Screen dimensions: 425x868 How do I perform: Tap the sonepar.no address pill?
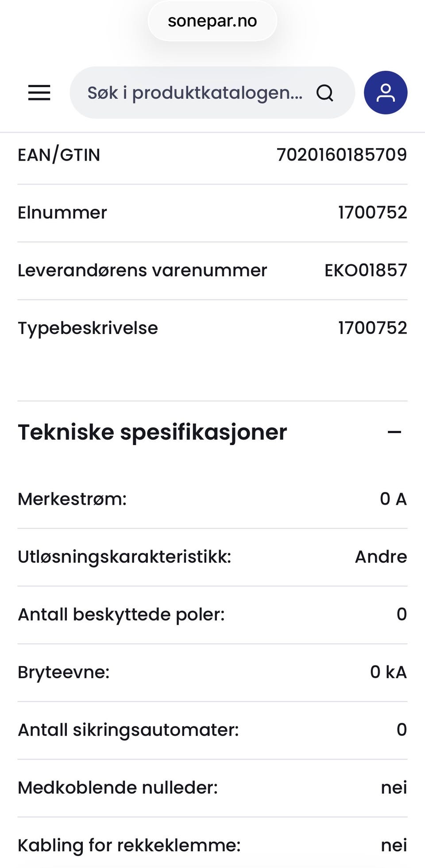pos(212,21)
